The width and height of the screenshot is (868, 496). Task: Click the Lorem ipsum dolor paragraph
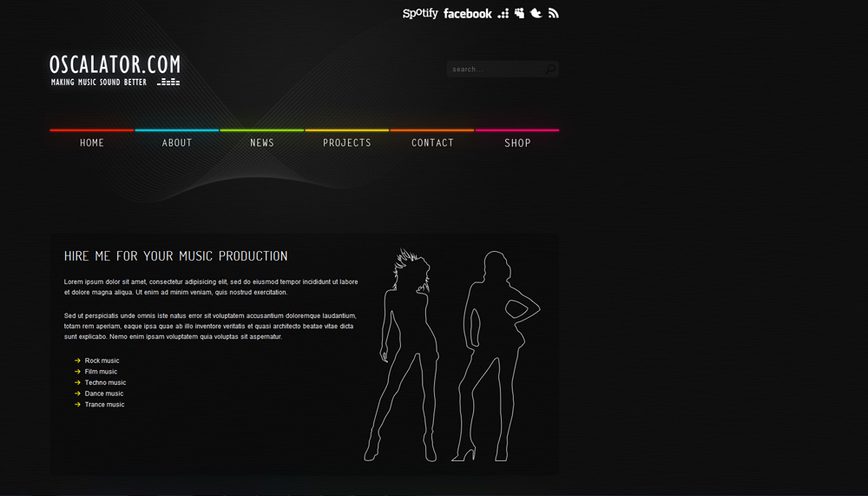tap(211, 287)
